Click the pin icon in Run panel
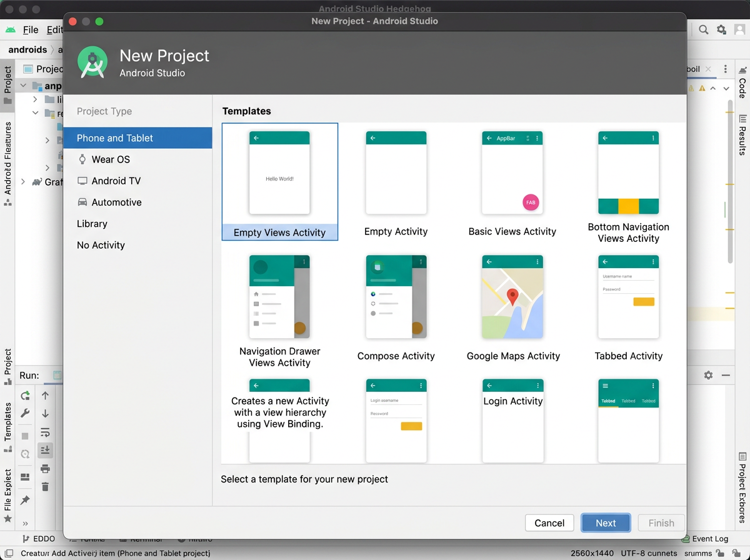 click(25, 500)
